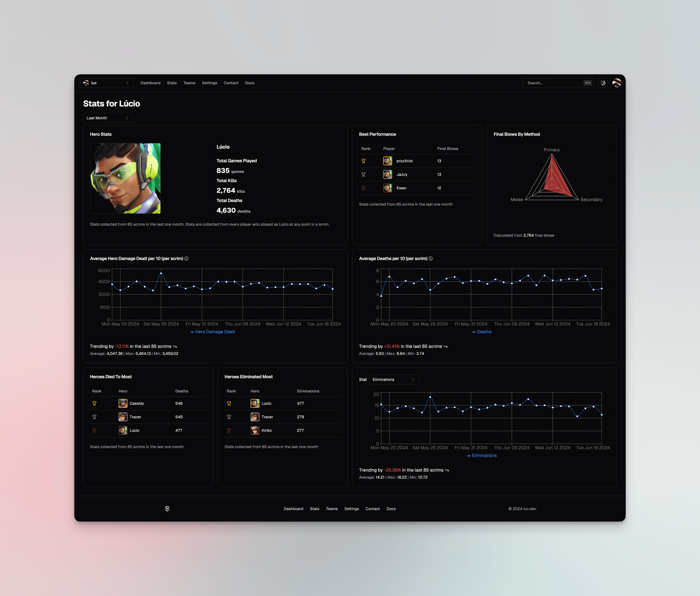Open Settings in top navigation
700x596 pixels.
209,83
